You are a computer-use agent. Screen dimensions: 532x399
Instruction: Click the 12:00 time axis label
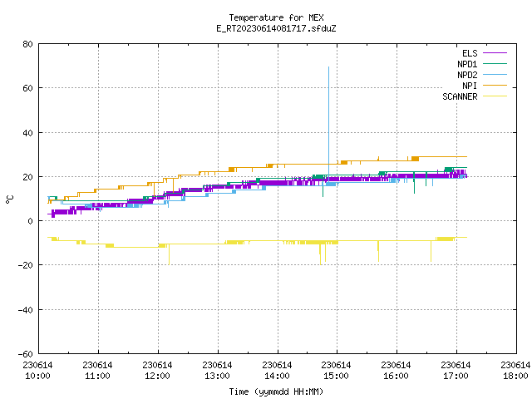(x=157, y=376)
